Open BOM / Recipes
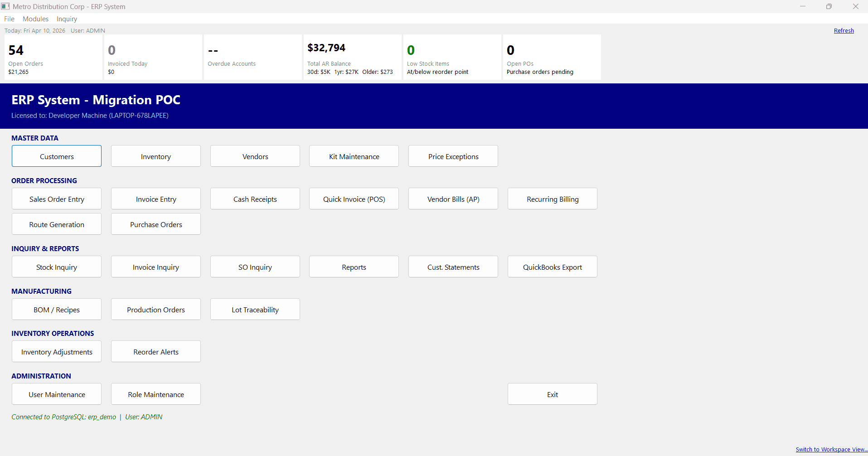Screen dimensions: 868x456 coord(57,309)
